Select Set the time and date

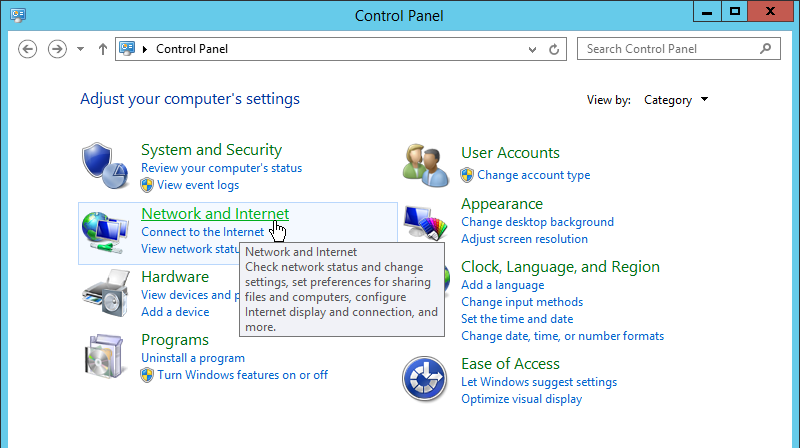517,319
